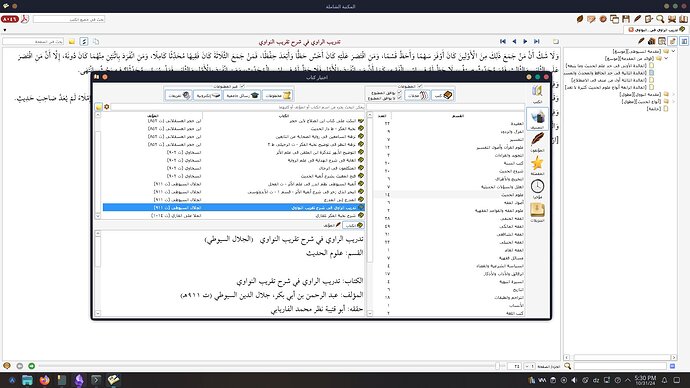Viewport: 690px width, 388px height.
Task: Click the dialog's book search field
Action: pos(238,107)
